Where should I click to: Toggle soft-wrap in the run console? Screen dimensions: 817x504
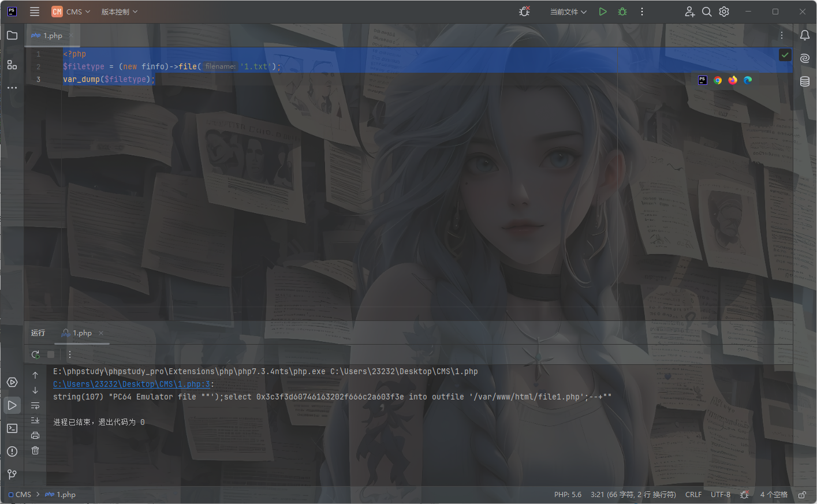coord(35,405)
